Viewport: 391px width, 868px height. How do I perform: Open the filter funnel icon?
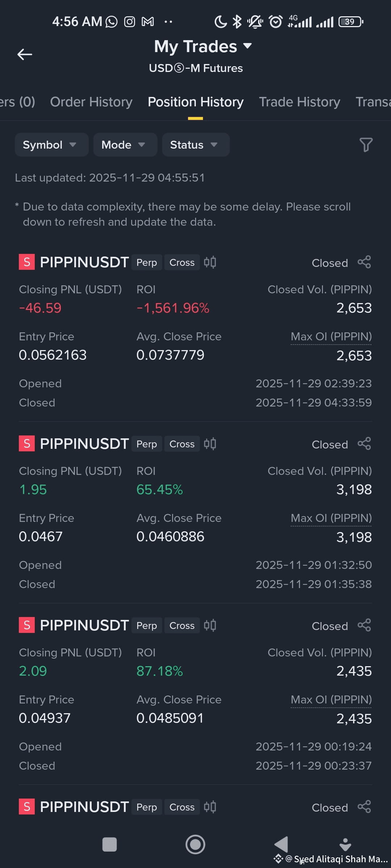pos(366,145)
